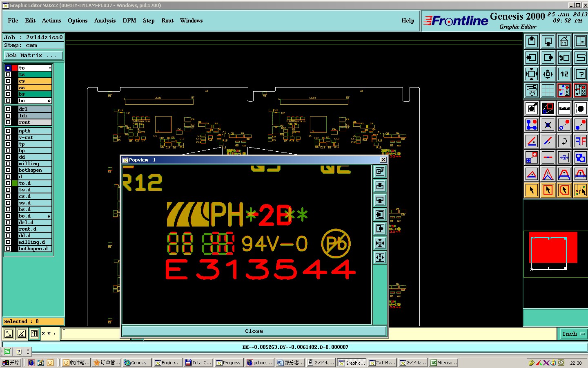Click the Microso... taskbar button
The image size is (588, 368).
tap(444, 363)
